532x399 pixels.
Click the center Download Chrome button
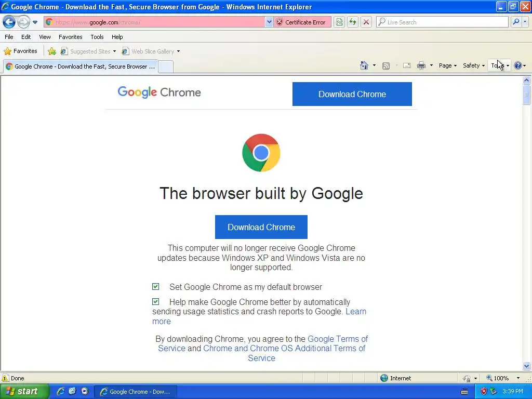pyautogui.click(x=261, y=227)
